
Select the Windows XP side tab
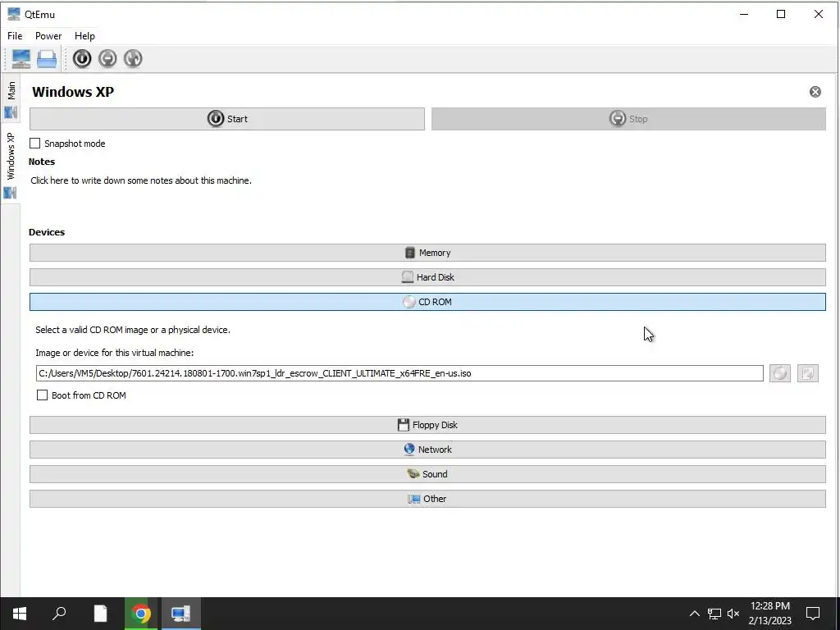(11, 164)
